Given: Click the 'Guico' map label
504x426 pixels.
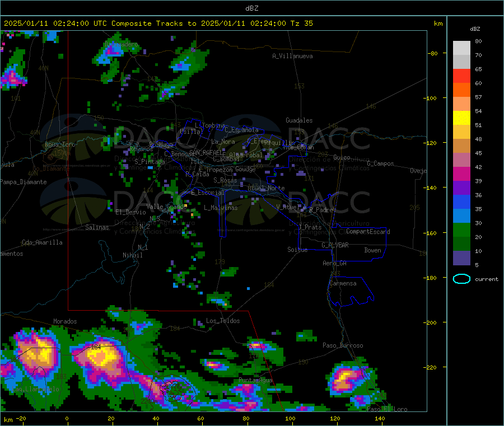Looking at the screenshot, I should click(342, 157).
